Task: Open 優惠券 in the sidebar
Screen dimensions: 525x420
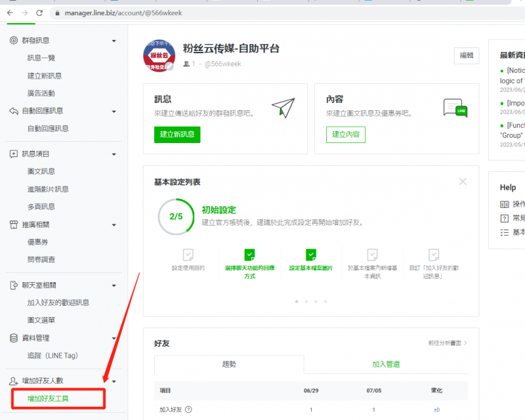Action: click(x=37, y=241)
